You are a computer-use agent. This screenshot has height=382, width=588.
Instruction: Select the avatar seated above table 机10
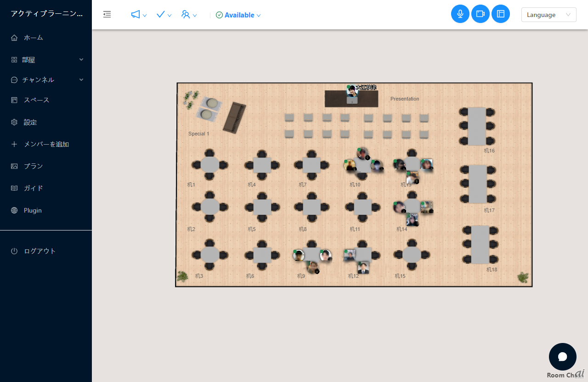(363, 153)
